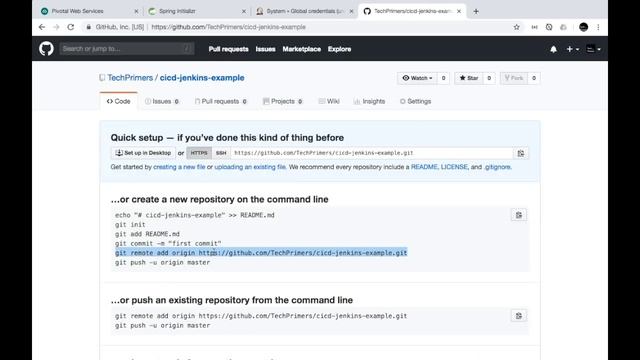The image size is (640, 360).
Task: Open the cicd-jenkins-example repository link
Action: (202, 78)
